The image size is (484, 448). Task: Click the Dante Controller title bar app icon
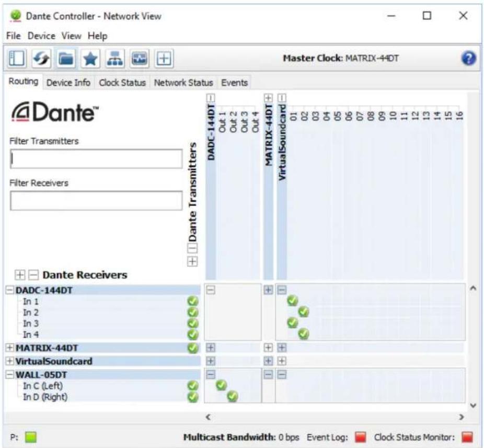tap(16, 16)
